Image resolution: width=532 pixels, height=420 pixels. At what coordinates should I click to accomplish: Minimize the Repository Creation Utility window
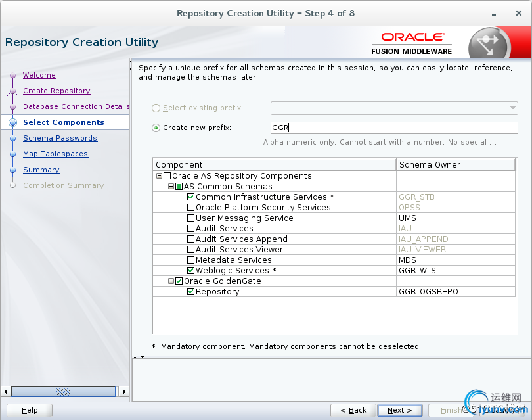(494, 14)
